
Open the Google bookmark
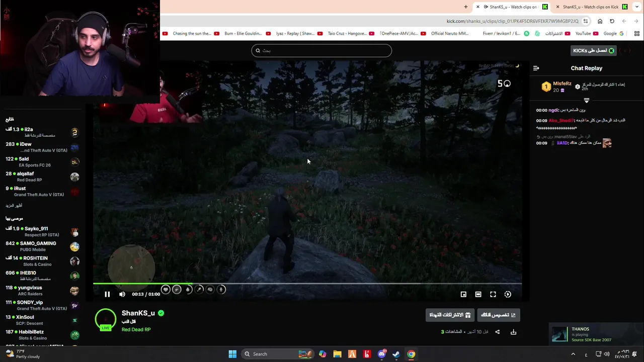click(x=613, y=34)
